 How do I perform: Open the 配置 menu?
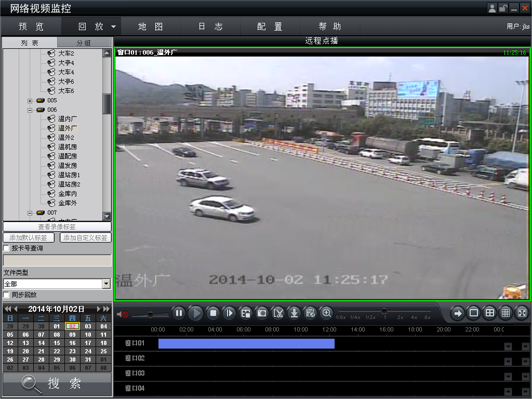[x=270, y=26]
